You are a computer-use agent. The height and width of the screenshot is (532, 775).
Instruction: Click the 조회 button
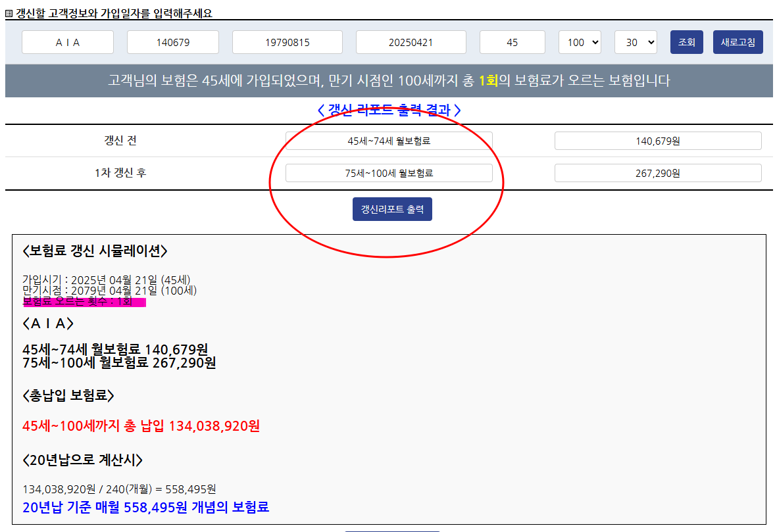pyautogui.click(x=686, y=41)
